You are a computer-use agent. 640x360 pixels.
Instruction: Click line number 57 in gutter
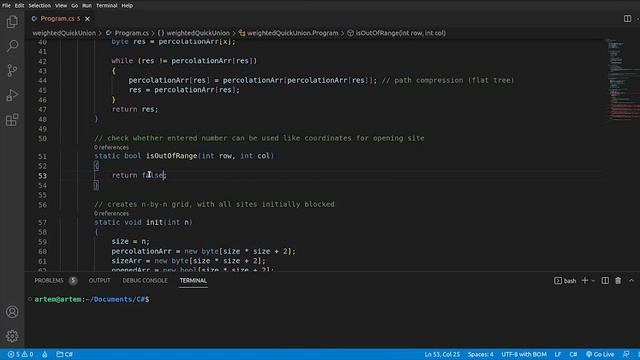tap(42, 222)
